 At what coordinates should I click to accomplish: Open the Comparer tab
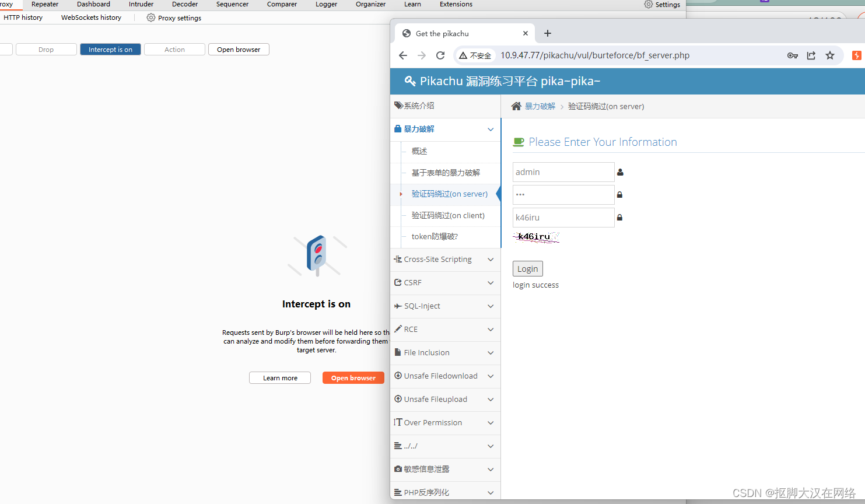(x=282, y=4)
